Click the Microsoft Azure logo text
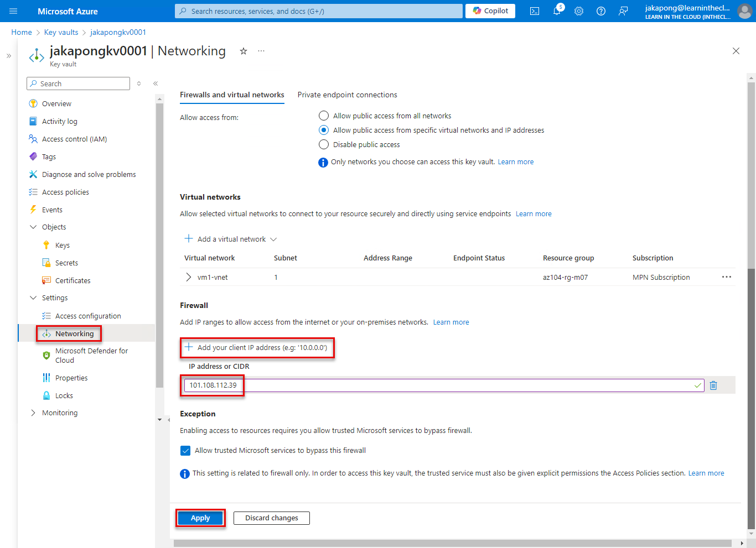This screenshot has width=756, height=548. click(68, 11)
